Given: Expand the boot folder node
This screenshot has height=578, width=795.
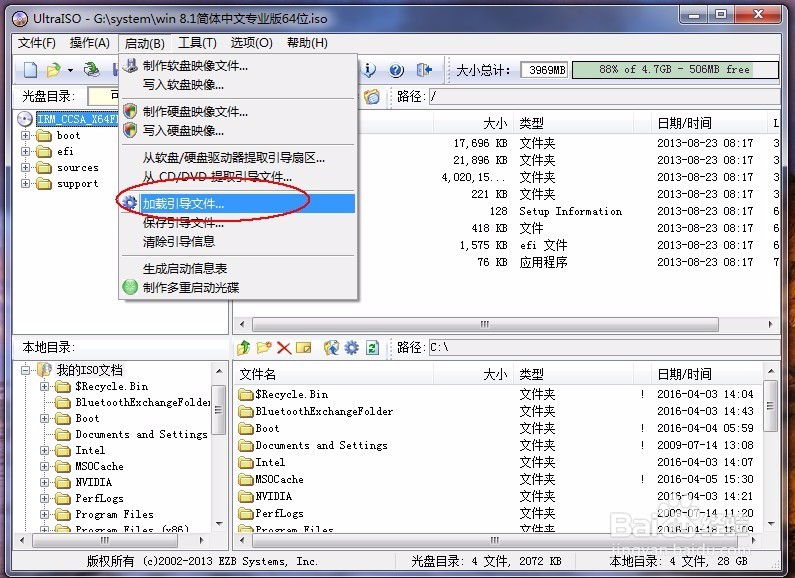Looking at the screenshot, I should click(x=25, y=135).
